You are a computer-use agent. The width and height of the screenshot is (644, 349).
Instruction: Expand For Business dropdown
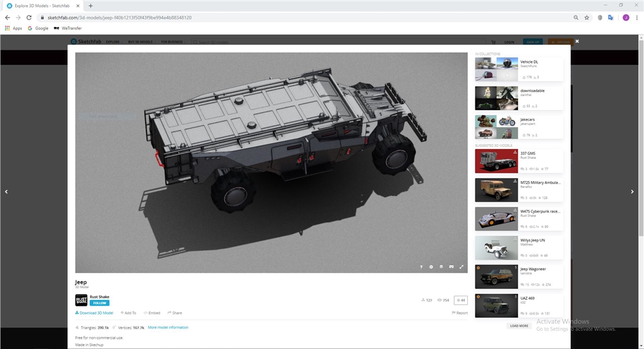[173, 42]
